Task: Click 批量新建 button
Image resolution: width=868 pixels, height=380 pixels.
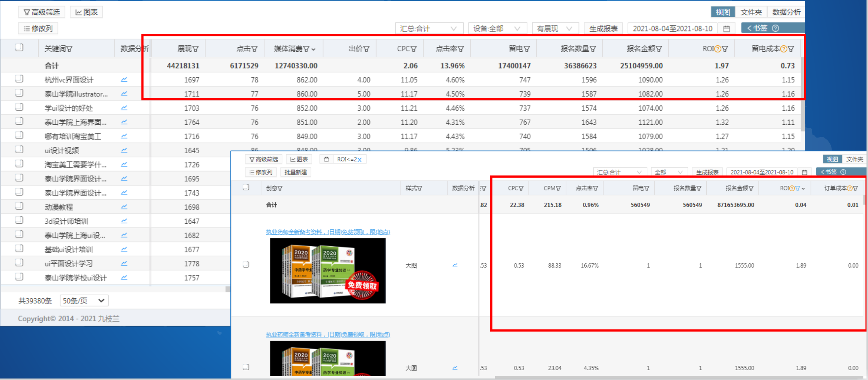Action: (296, 172)
